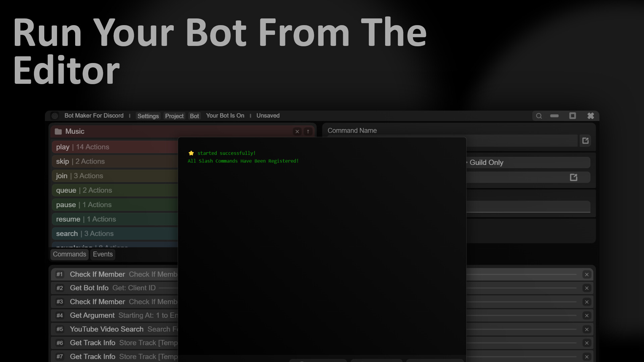
Task: Click the star bot status icon
Action: click(191, 153)
